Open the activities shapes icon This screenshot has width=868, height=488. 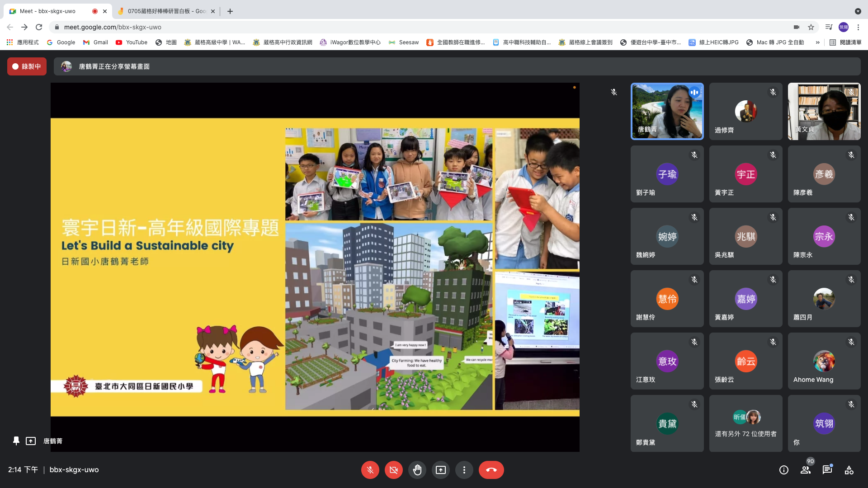pyautogui.click(x=849, y=470)
